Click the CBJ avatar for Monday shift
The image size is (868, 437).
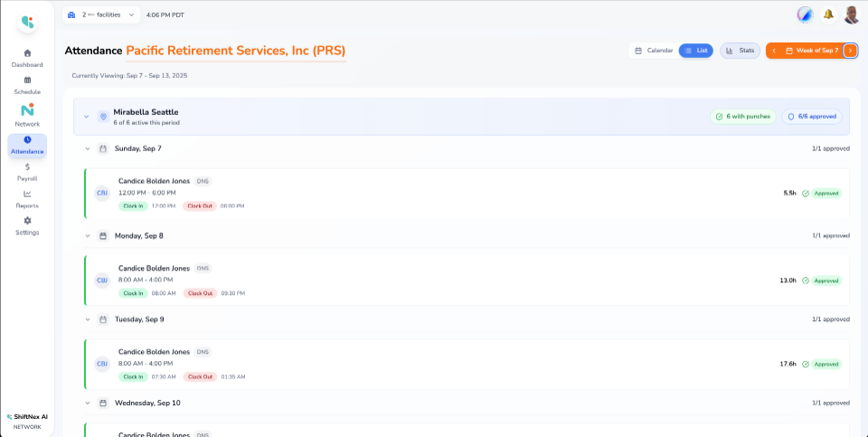click(x=102, y=280)
